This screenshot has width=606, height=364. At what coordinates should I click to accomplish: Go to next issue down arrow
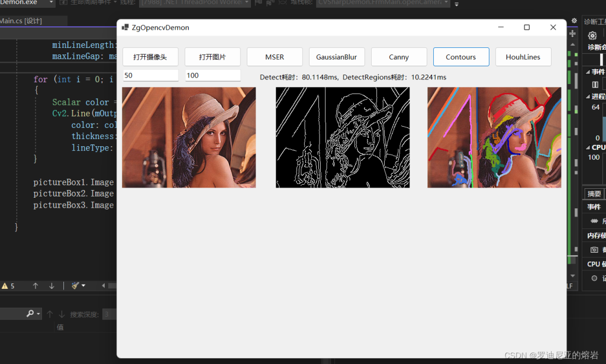51,285
